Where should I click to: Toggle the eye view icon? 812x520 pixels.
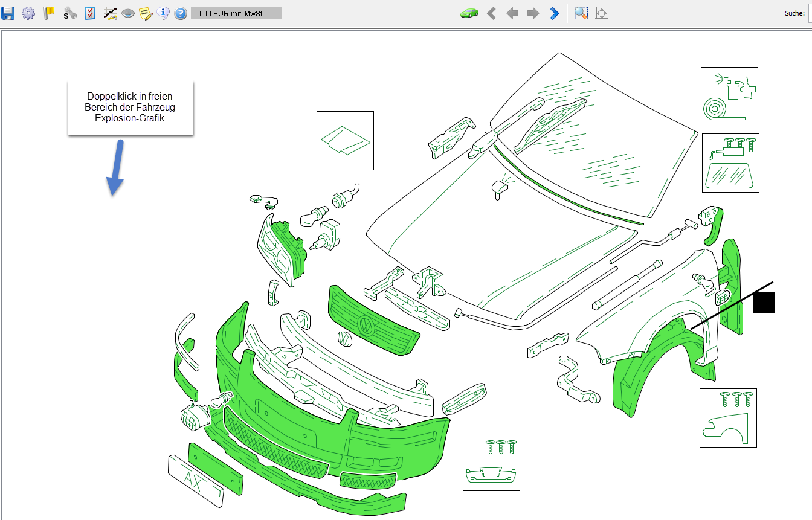128,13
